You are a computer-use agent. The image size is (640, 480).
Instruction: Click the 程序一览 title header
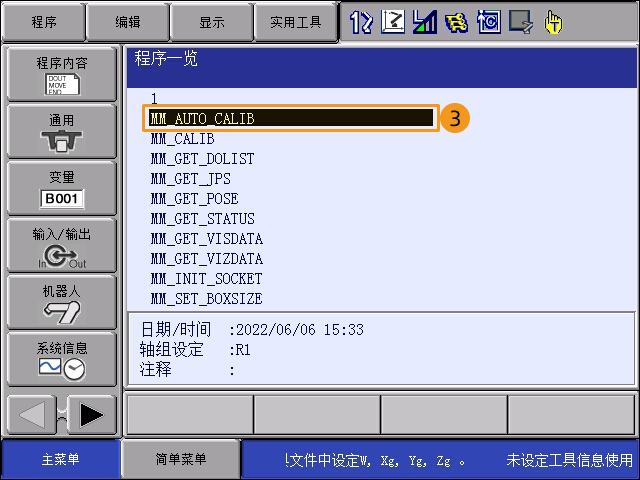(166, 58)
